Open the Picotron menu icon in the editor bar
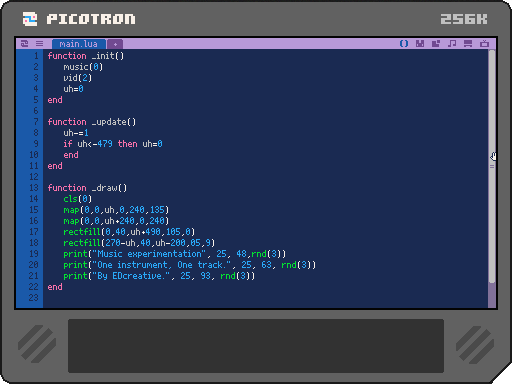Viewport: 512px width, 384px height. pyautogui.click(x=24, y=44)
